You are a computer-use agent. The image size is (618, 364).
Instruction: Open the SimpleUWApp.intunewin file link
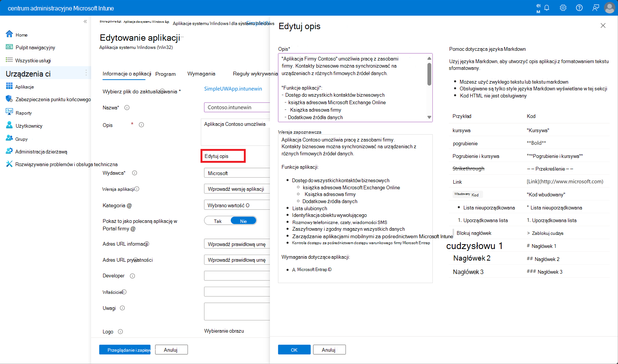(x=233, y=88)
